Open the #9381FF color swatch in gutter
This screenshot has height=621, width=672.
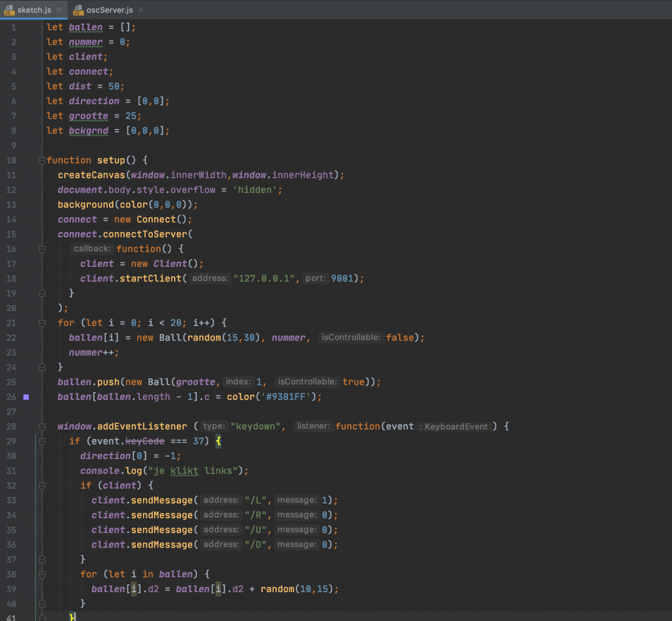[x=26, y=397]
